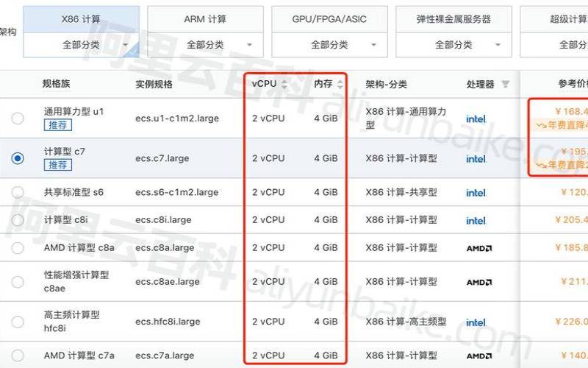Click Intel logo in ecs.s6-c1m2.large row

tap(476, 193)
